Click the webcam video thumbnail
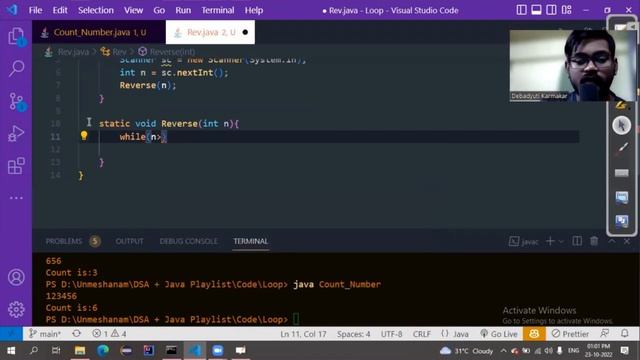Viewport: 640px width, 360px height. tap(572, 65)
